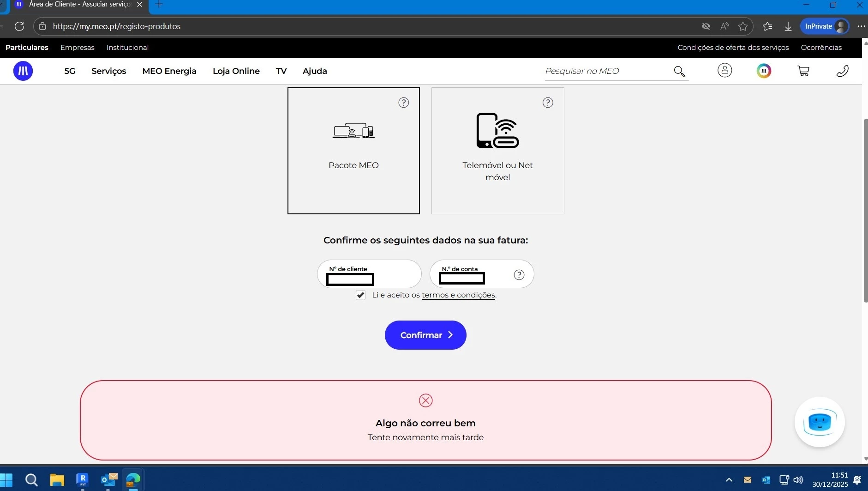Open Outlook from the taskbar
The image size is (868, 491).
(109, 480)
